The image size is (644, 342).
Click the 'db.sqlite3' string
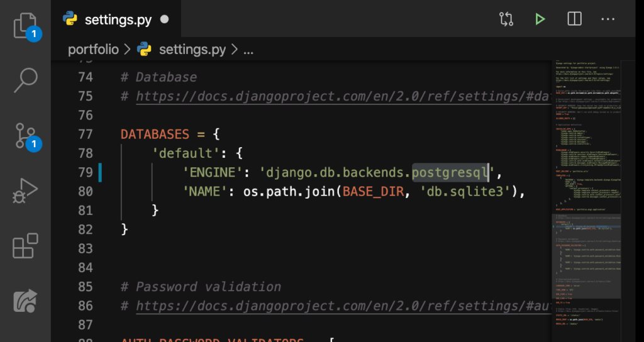click(466, 191)
